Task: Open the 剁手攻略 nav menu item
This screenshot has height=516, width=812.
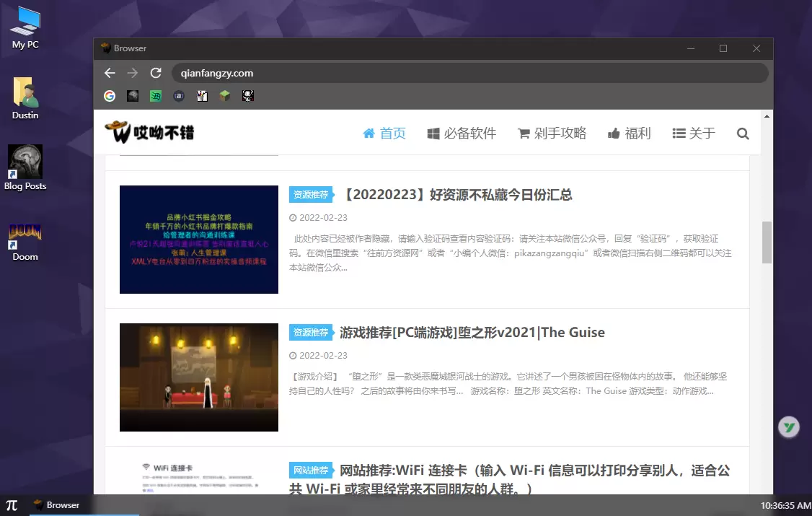Action: pyautogui.click(x=552, y=134)
